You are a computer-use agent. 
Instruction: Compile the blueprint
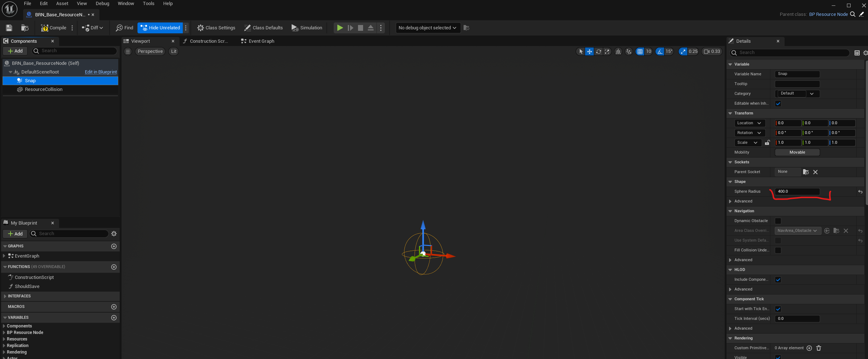pyautogui.click(x=54, y=28)
